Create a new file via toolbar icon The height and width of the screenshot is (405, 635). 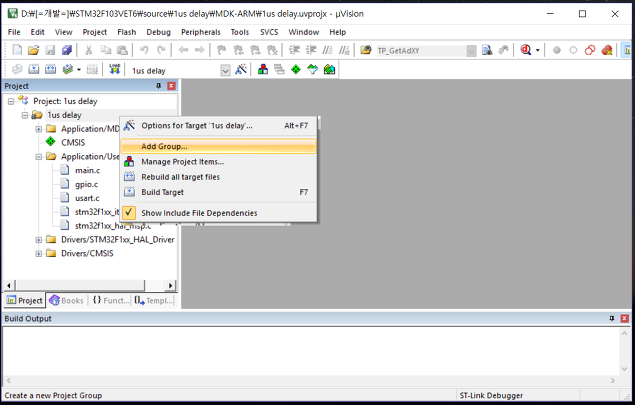click(x=17, y=50)
